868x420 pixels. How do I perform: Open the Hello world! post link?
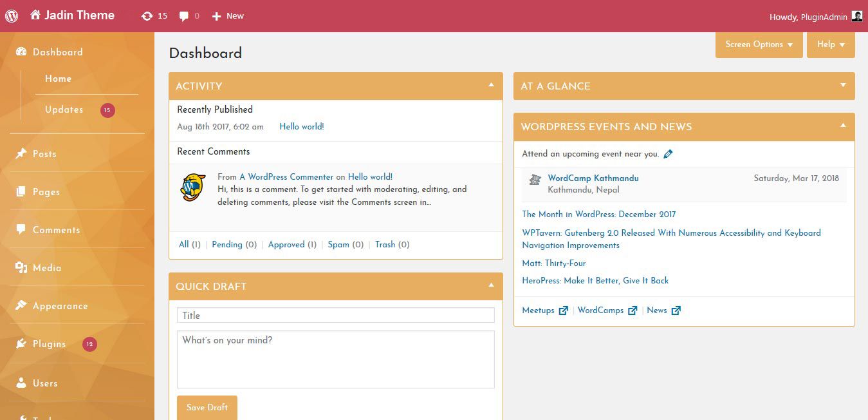coord(302,127)
